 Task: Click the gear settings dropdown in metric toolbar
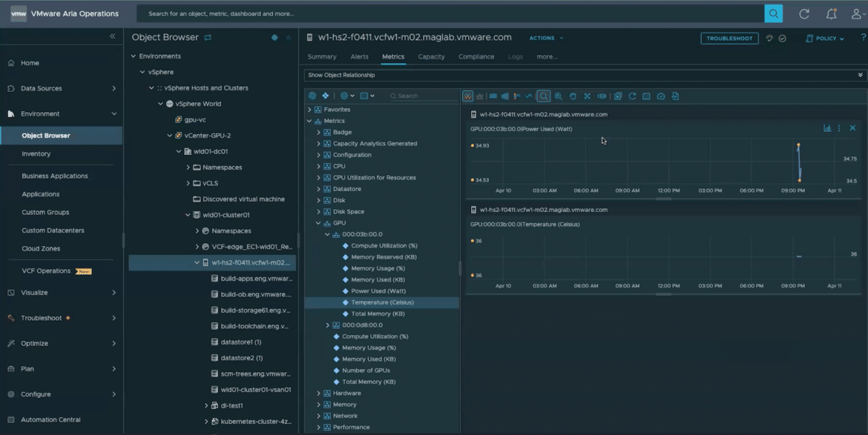point(347,96)
